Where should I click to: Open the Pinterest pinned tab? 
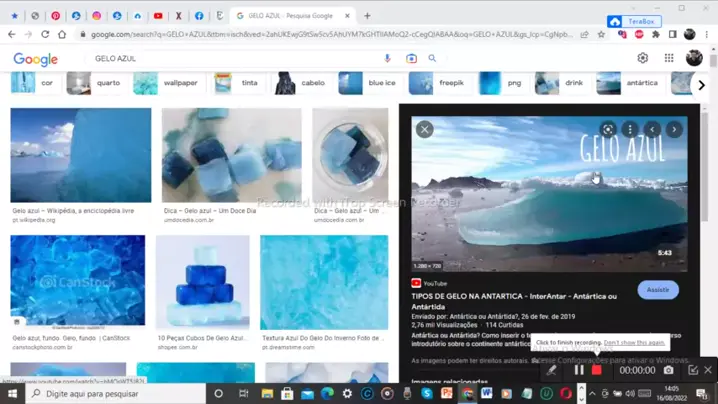click(x=55, y=16)
